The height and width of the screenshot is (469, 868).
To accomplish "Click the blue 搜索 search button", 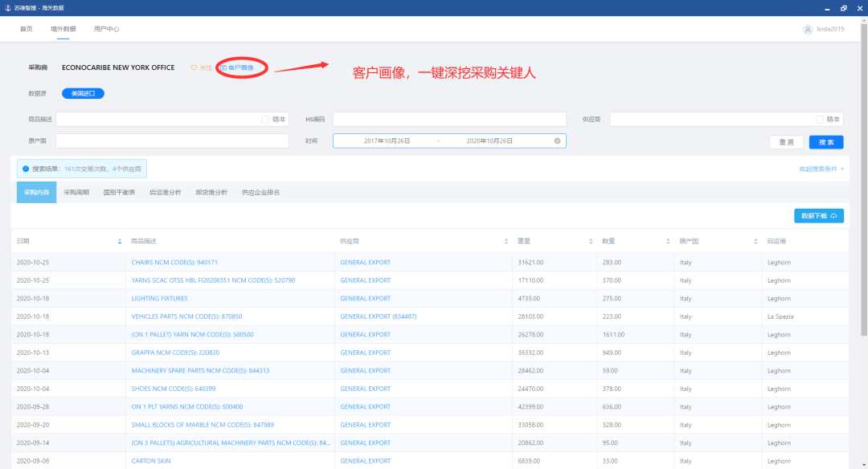I will pyautogui.click(x=826, y=142).
